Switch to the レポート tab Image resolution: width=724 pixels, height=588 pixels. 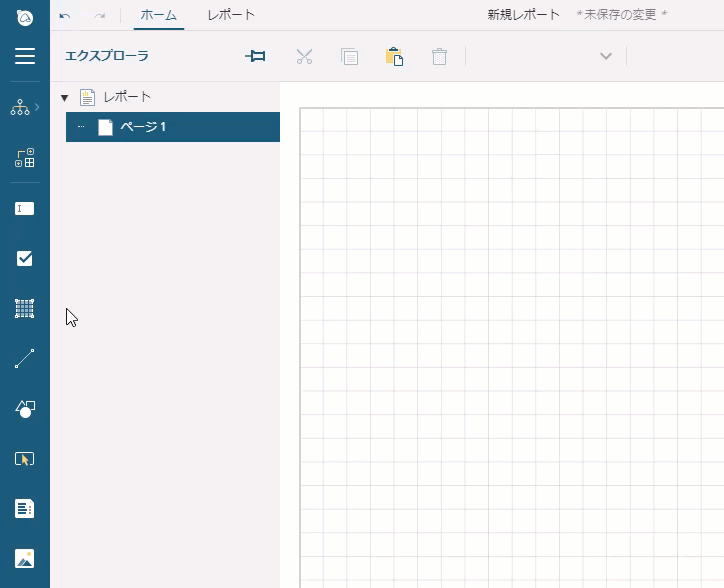231,15
